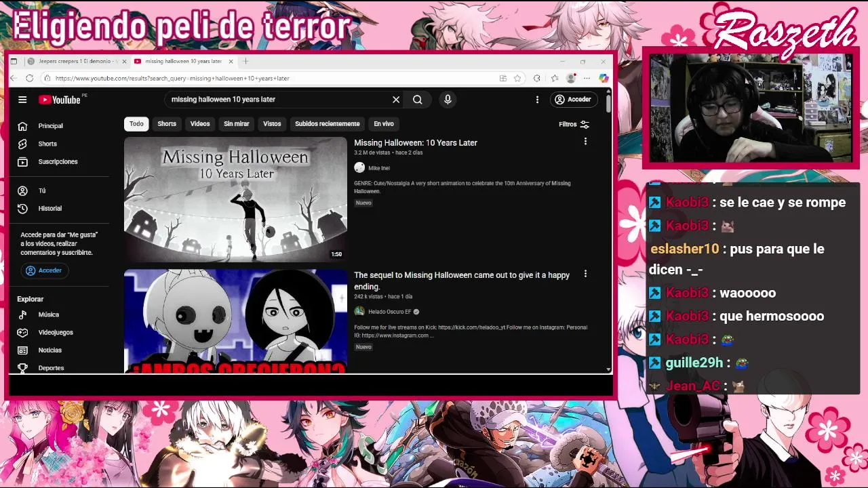The height and width of the screenshot is (488, 868).
Task: Click the YouTube logo
Action: pos(60,100)
